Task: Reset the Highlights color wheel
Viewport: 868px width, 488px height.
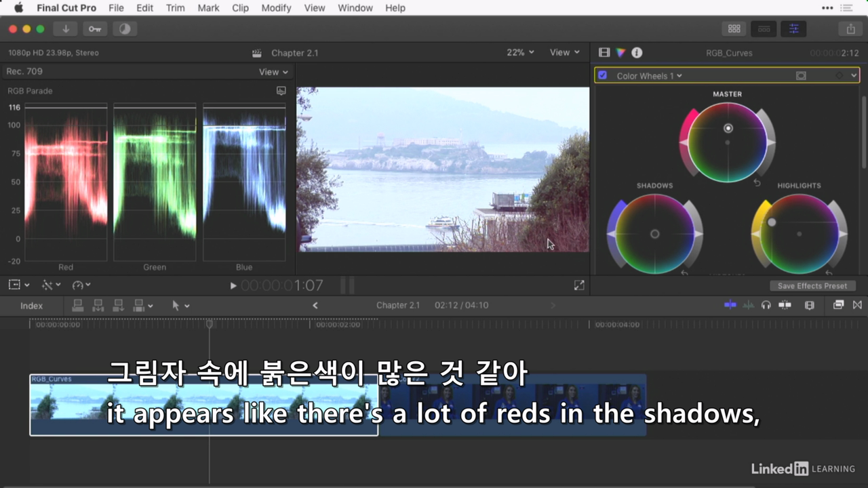Action: pyautogui.click(x=829, y=272)
